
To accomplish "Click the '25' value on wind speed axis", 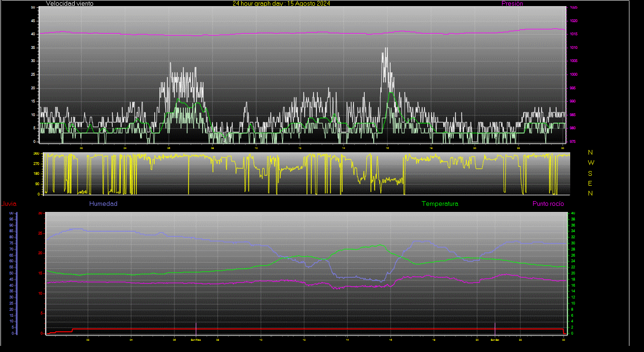I will point(33,75).
